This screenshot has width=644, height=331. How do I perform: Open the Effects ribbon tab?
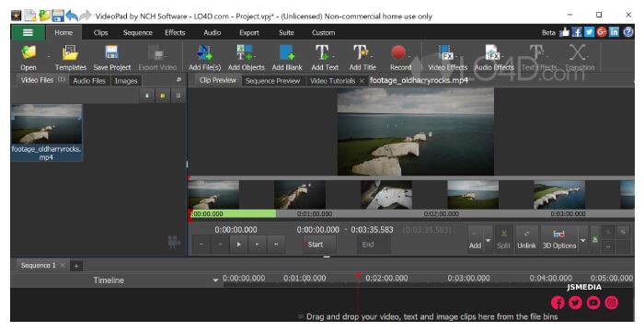175,32
